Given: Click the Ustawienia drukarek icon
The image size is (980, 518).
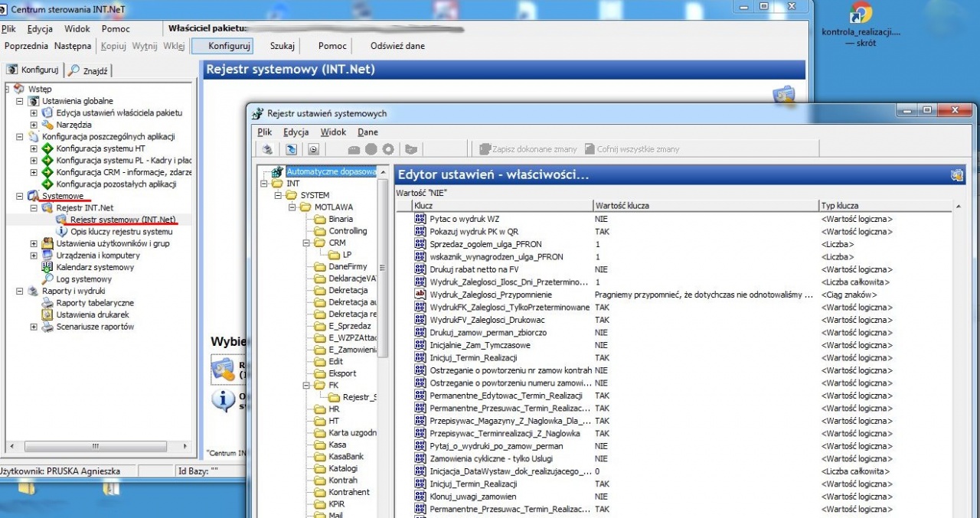Looking at the screenshot, I should 47,314.
